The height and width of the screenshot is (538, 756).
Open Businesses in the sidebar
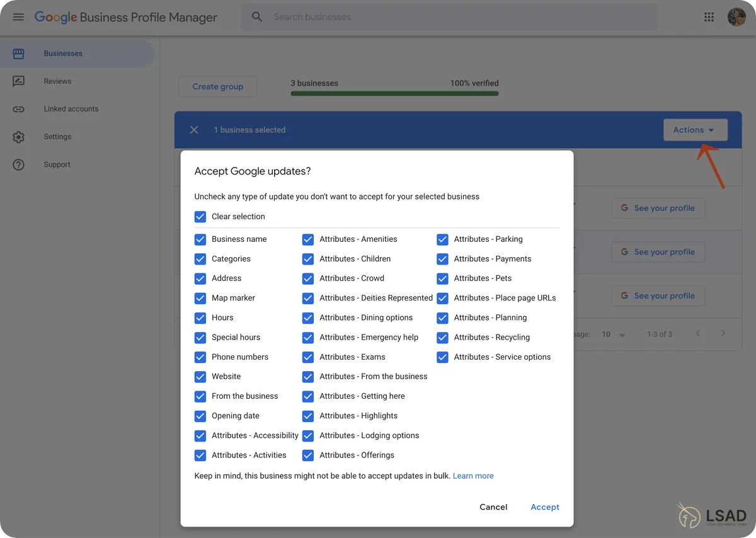[x=77, y=54]
